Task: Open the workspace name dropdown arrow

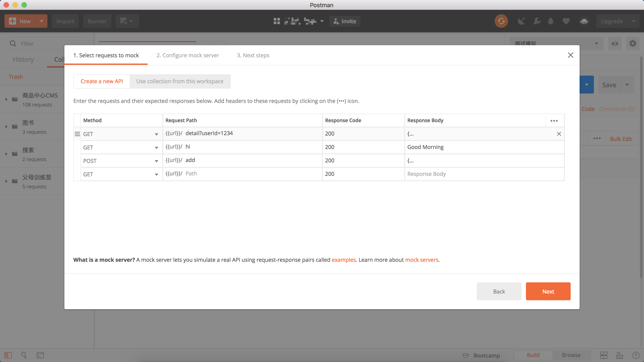Action: click(x=322, y=21)
